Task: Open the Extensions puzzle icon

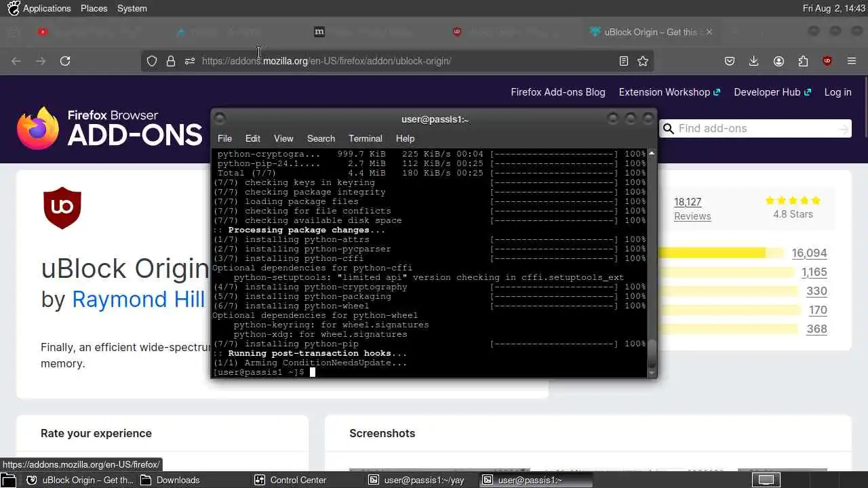Action: coord(803,61)
